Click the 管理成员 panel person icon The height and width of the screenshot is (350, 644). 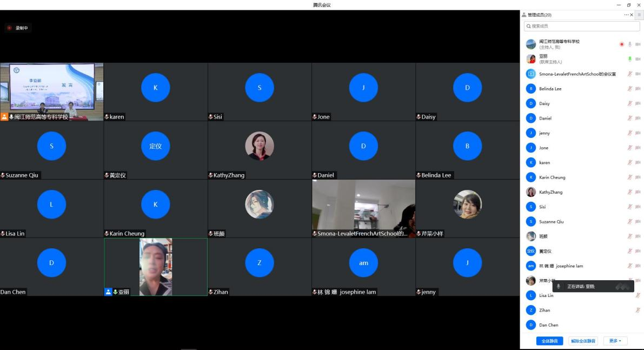click(524, 15)
